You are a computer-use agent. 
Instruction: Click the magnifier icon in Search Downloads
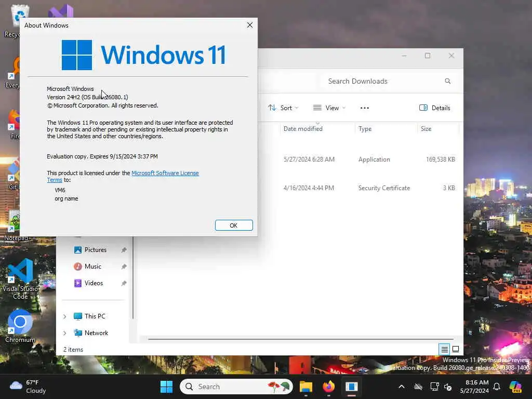pyautogui.click(x=447, y=81)
